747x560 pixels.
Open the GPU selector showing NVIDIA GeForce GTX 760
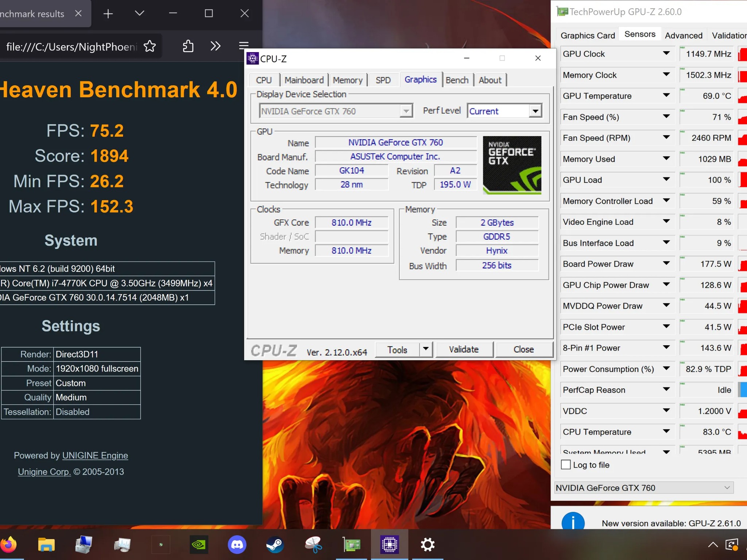(x=643, y=487)
